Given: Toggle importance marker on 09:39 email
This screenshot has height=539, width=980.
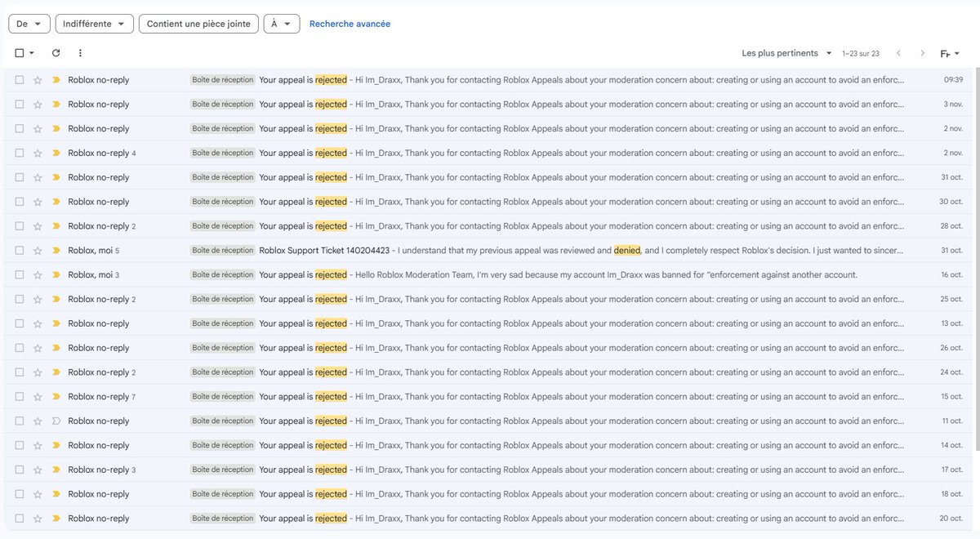Looking at the screenshot, I should (x=56, y=80).
